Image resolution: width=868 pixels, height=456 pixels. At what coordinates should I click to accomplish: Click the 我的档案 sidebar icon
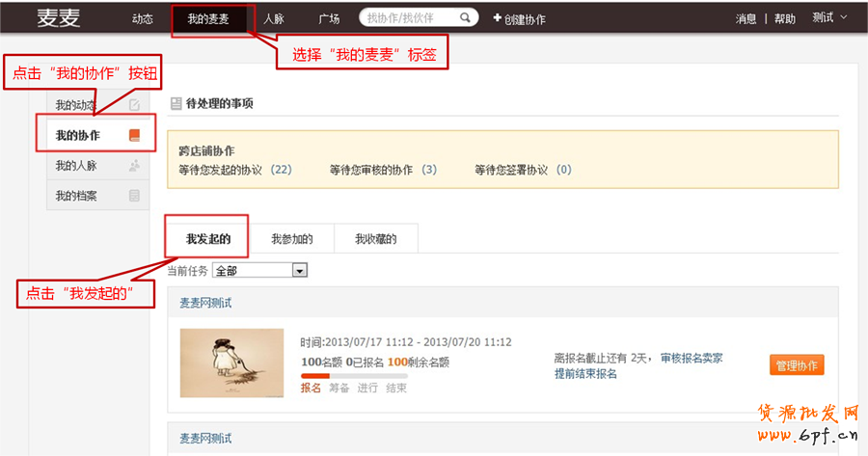pos(134,196)
